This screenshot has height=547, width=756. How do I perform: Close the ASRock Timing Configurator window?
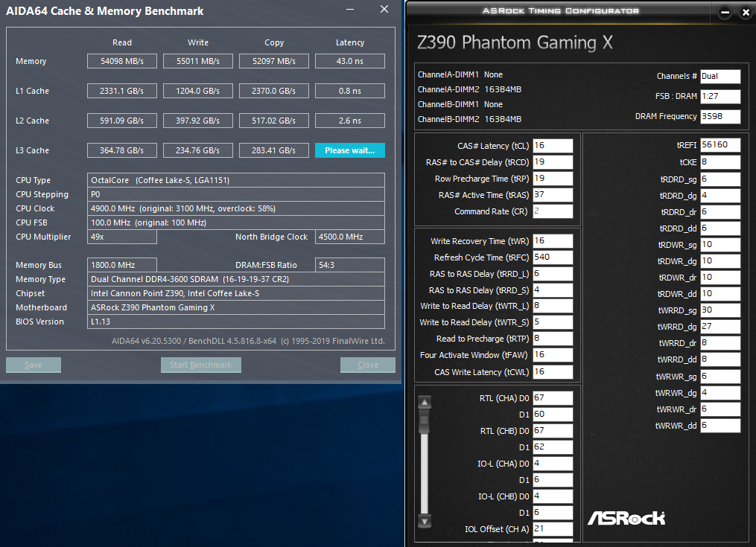tap(746, 13)
